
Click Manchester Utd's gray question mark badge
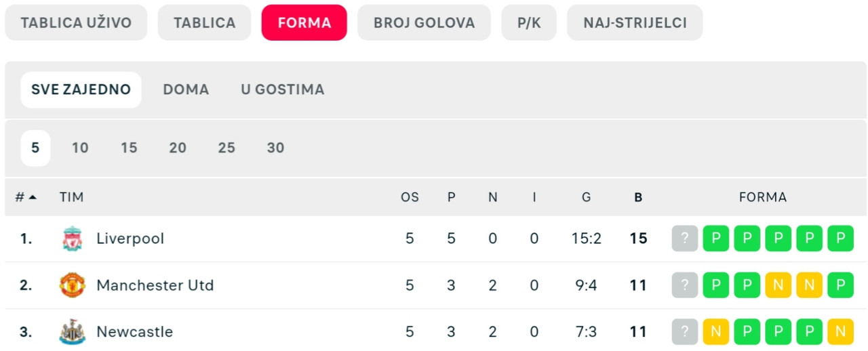point(684,285)
